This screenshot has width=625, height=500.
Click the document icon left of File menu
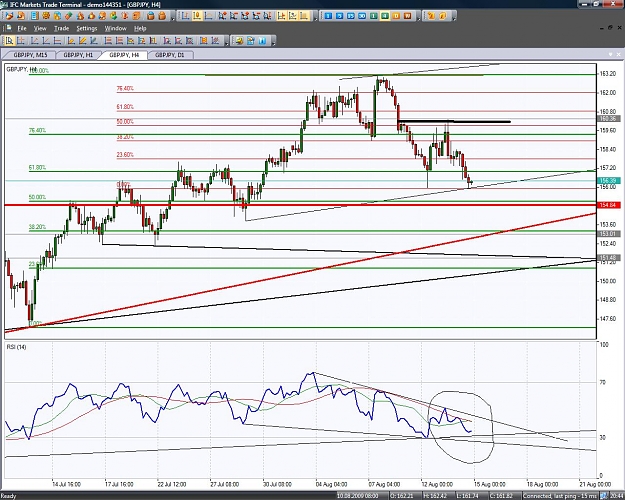(8, 28)
